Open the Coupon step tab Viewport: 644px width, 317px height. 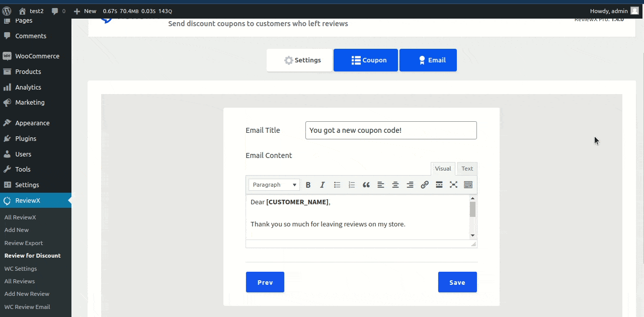click(366, 60)
